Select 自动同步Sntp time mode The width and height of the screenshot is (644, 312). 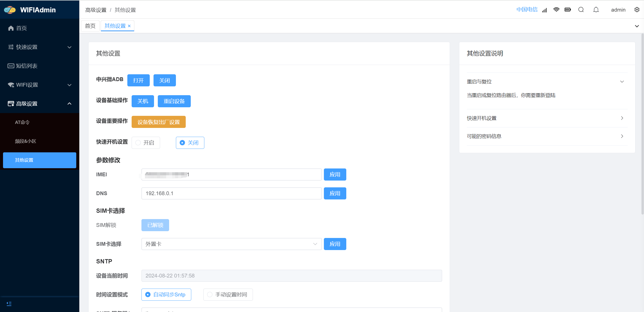[166, 295]
